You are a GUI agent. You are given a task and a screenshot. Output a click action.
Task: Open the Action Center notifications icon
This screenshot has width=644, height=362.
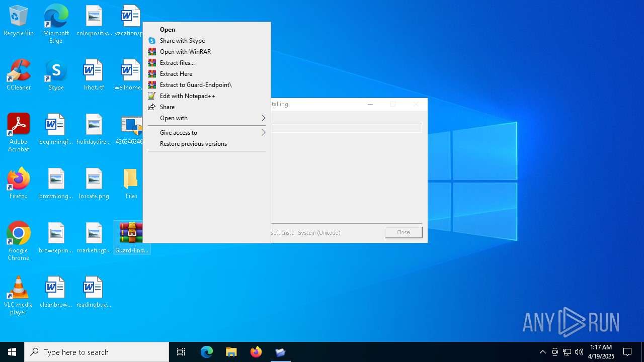(627, 352)
